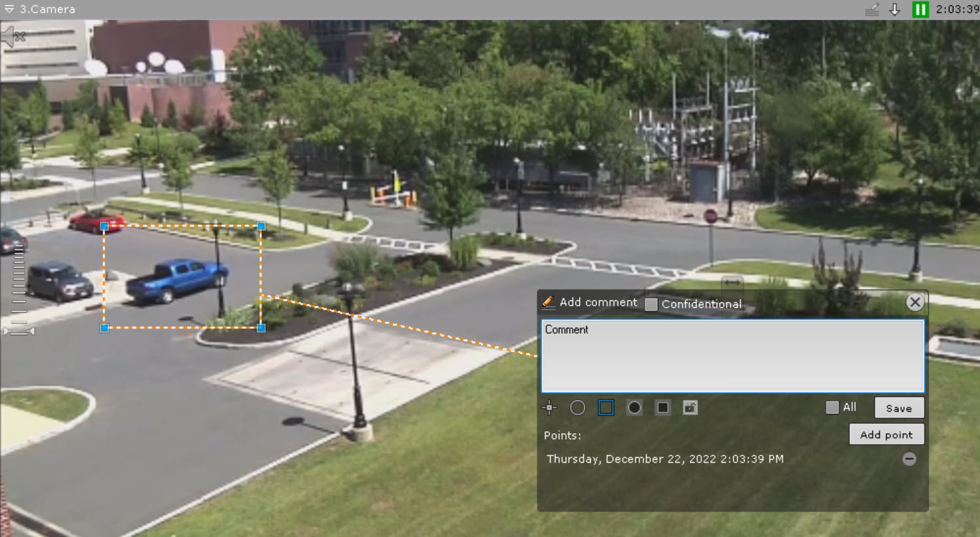Select the filled square mask tool
Viewport: 980px width, 537px height.
[x=662, y=408]
